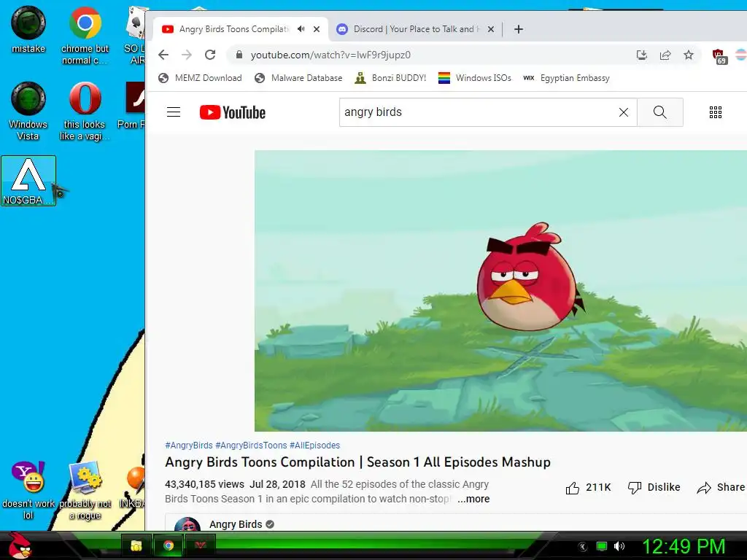
Task: Select 'probably not a rogue' desktop icon
Action: (85, 491)
